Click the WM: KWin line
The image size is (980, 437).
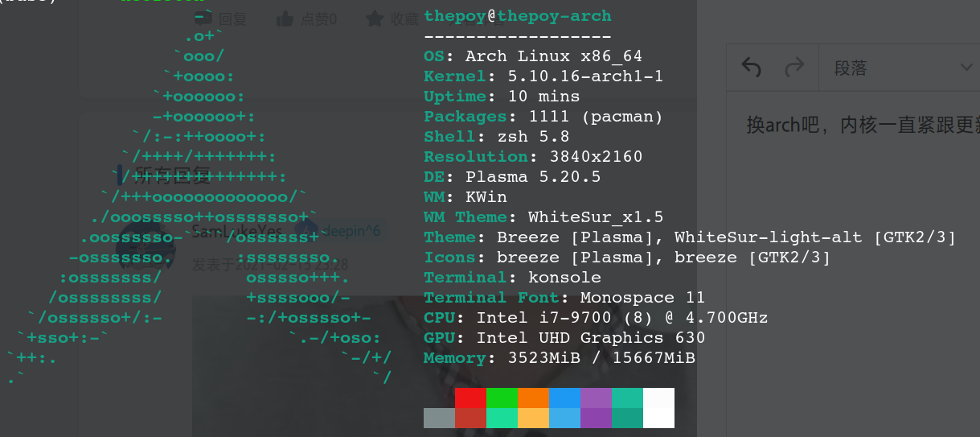465,197
